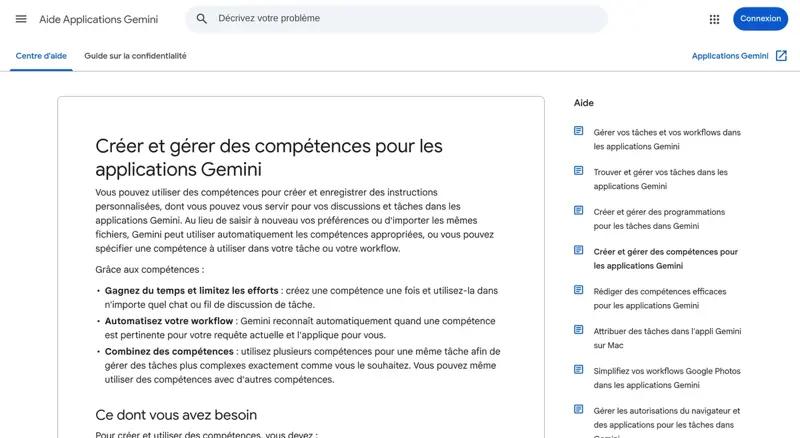The height and width of the screenshot is (438, 800).
Task: Click article icon for Attribuer des tâches
Action: point(579,330)
